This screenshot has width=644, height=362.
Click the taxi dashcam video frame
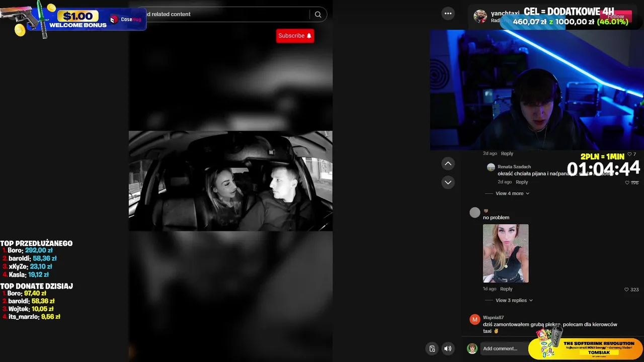pos(230,181)
